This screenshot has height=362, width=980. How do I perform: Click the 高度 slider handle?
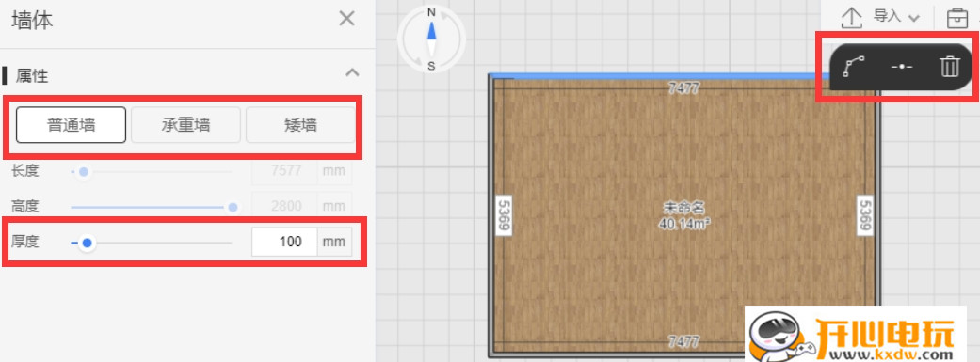[233, 207]
